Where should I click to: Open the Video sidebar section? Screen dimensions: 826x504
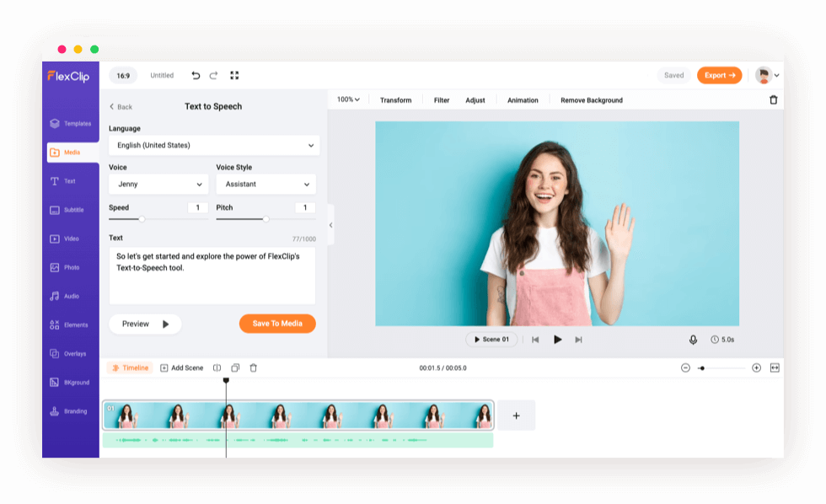[64, 239]
